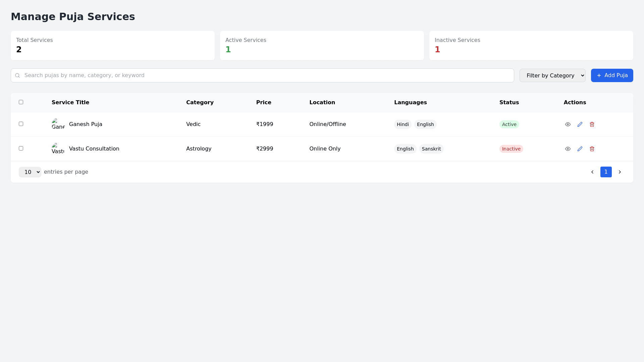This screenshot has width=644, height=362.
Task: Click the Vastu Consultation thumbnail image
Action: pos(58,148)
